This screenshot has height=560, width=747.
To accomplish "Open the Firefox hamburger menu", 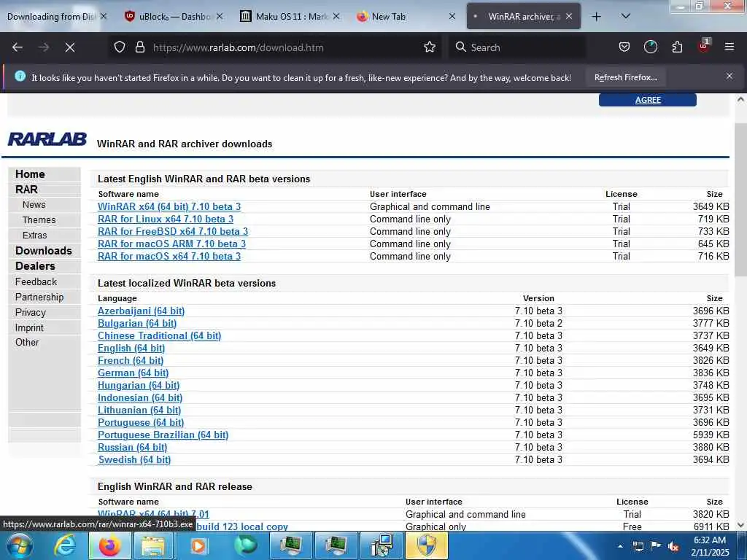I will click(x=729, y=47).
